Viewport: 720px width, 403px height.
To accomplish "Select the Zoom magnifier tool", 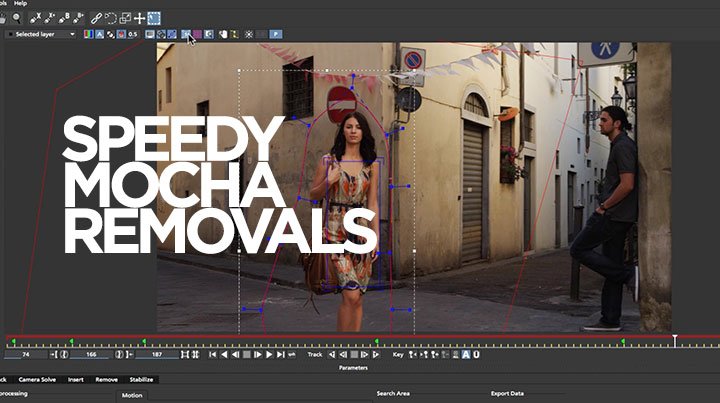I will click(17, 18).
